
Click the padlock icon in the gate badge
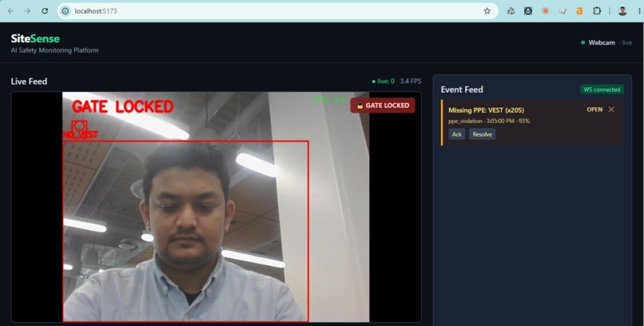click(360, 105)
